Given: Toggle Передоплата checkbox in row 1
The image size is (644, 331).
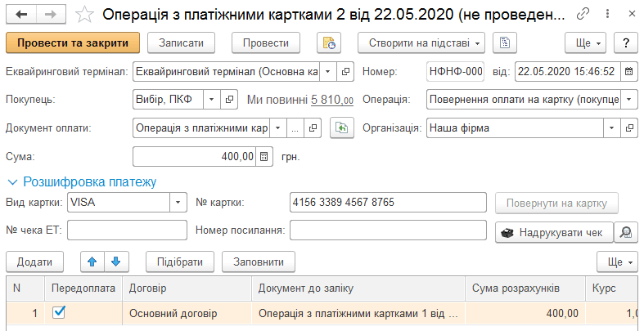Looking at the screenshot, I should (59, 313).
